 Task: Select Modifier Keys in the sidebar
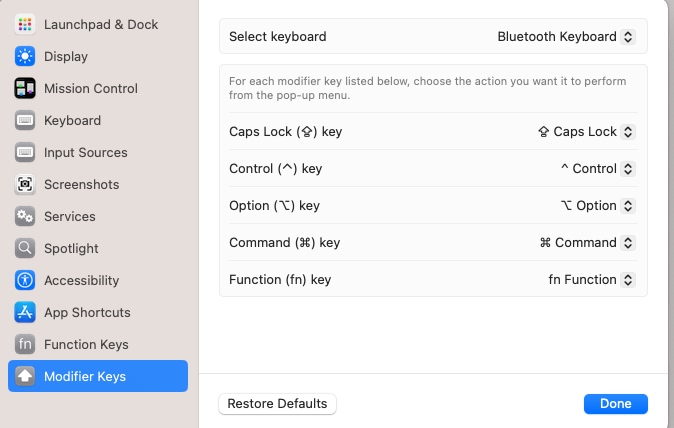point(98,376)
